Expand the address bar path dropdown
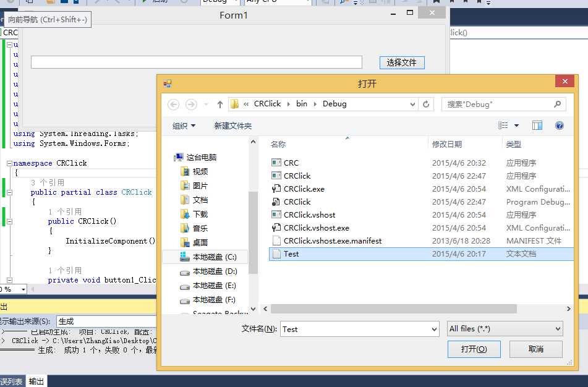The width and height of the screenshot is (588, 387). click(412, 104)
